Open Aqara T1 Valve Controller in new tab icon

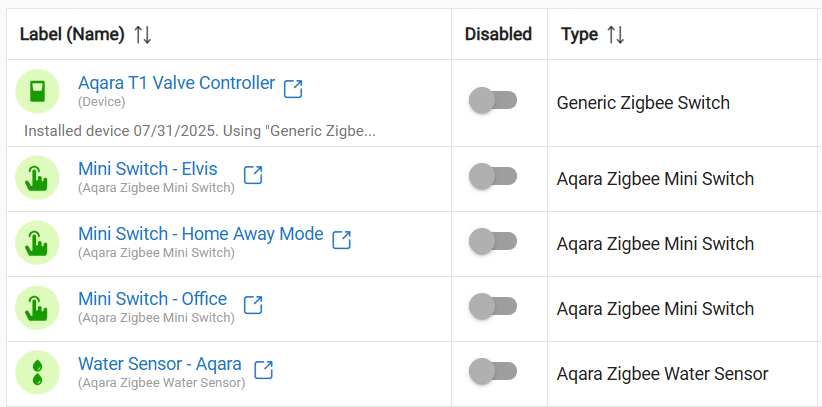[293, 89]
